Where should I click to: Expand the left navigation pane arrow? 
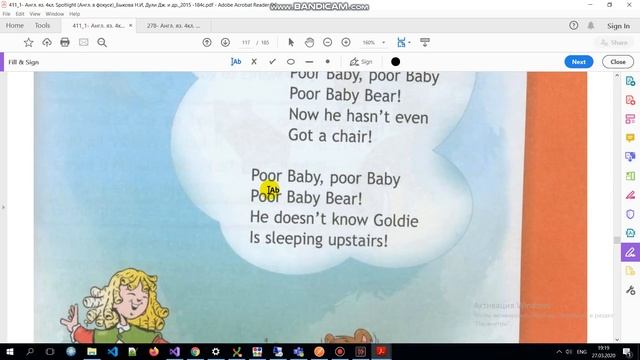3,207
